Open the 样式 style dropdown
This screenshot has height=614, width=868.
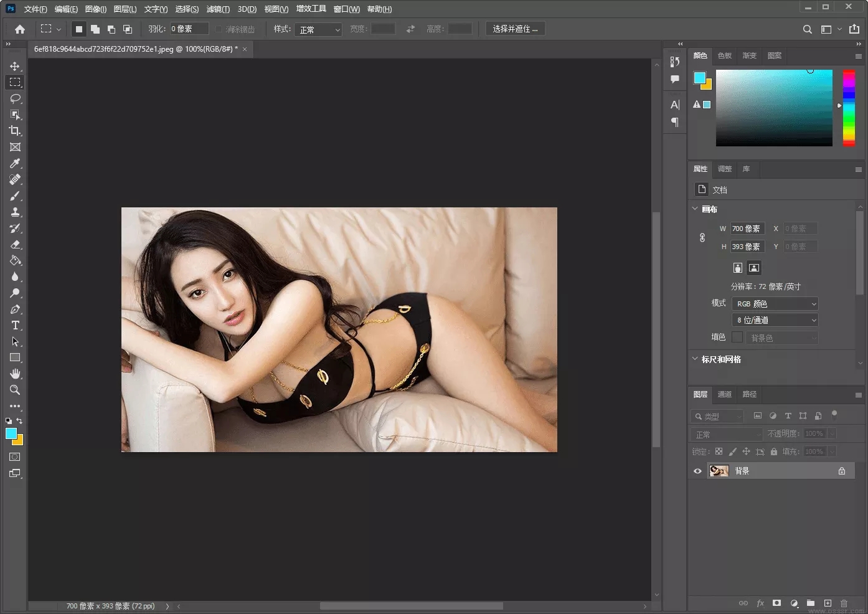click(x=319, y=29)
